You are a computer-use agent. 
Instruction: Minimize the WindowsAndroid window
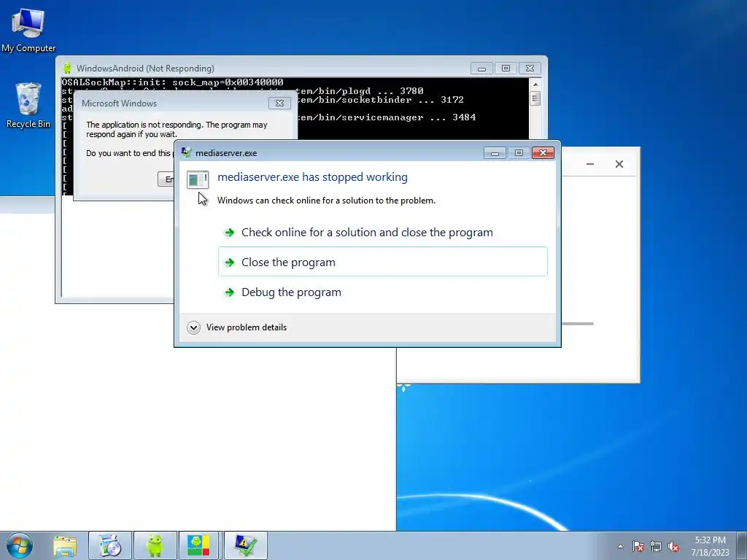coord(481,69)
